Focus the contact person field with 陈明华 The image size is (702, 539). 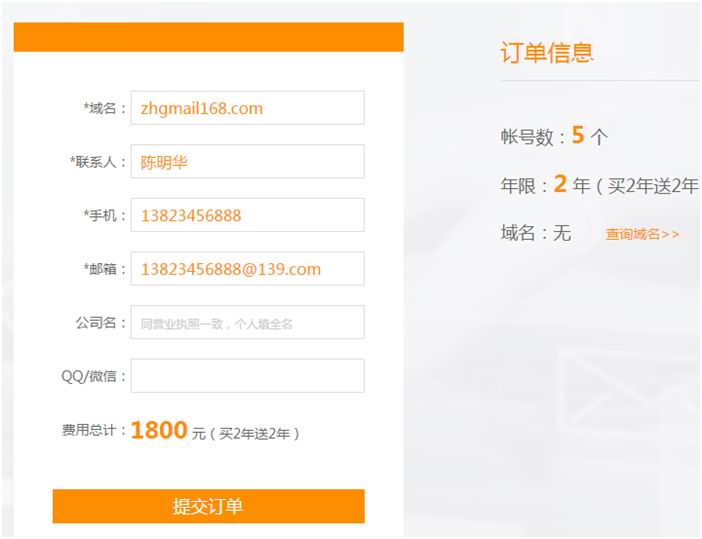[x=247, y=162]
